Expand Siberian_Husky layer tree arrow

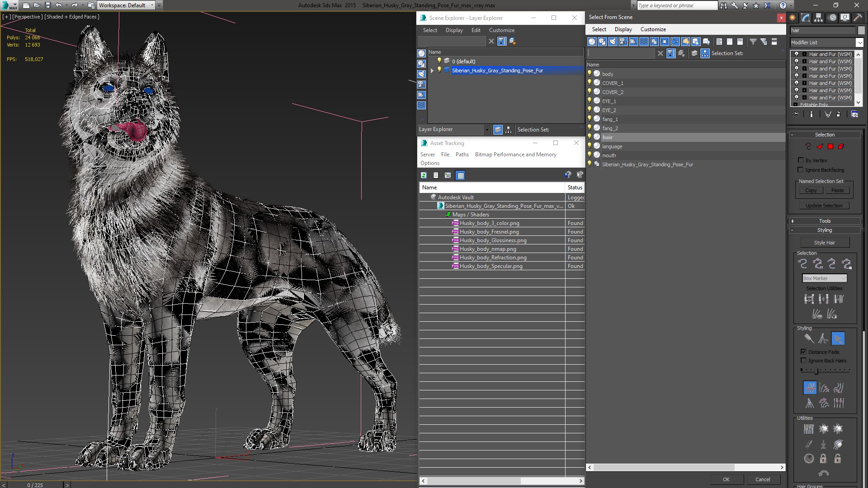pyautogui.click(x=432, y=70)
